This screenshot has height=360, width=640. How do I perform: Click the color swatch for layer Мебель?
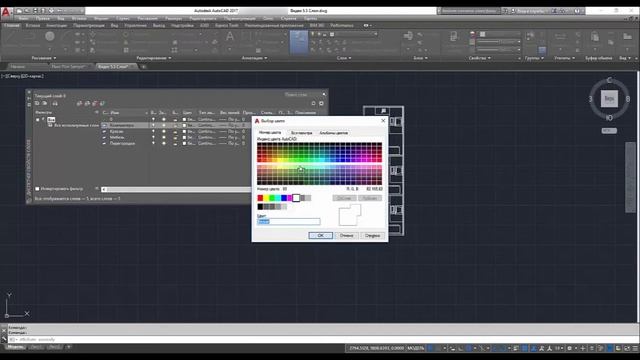[184, 138]
